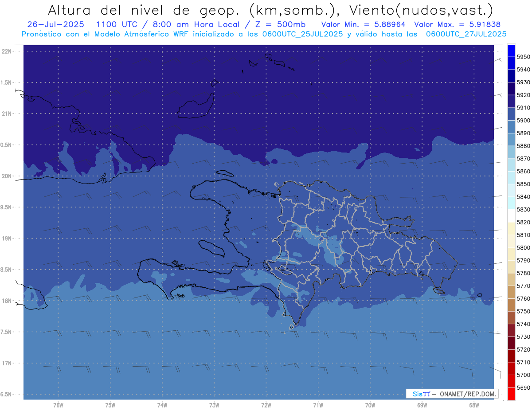532x411 pixels.
Task: Select legend swatch between 5910 and 5920
Action: point(511,101)
